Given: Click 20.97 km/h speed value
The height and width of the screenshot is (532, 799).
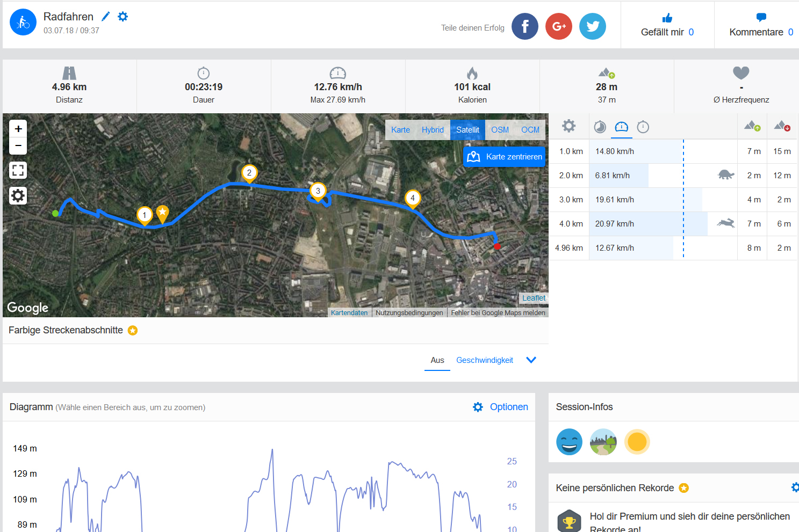Looking at the screenshot, I should (615, 224).
